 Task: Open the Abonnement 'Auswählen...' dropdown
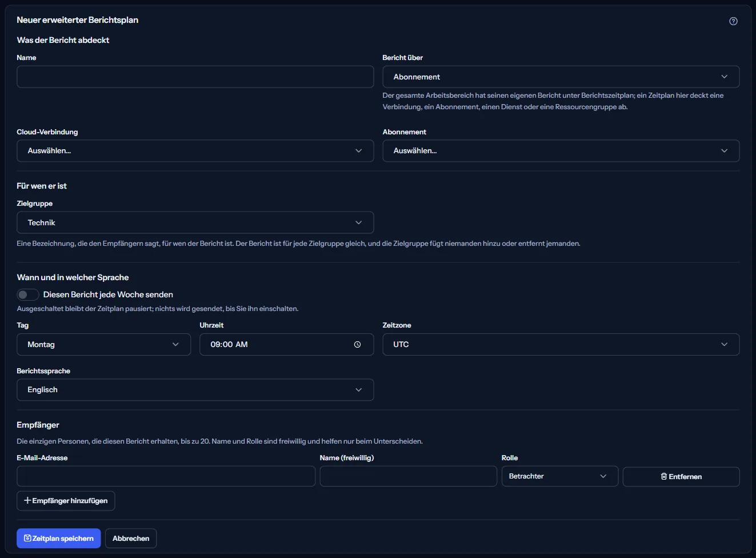pos(561,151)
